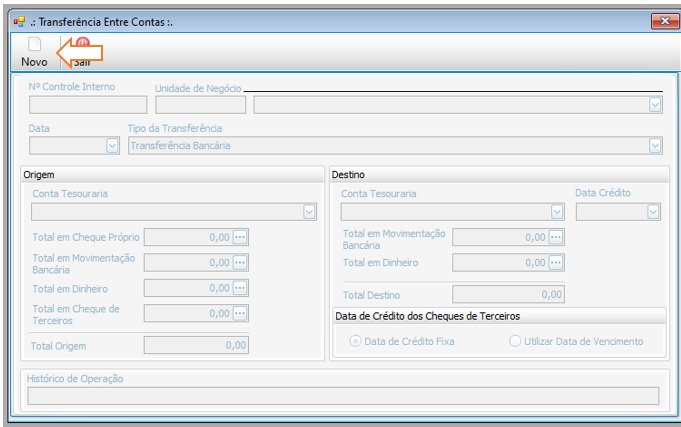The image size is (681, 427).
Task: Open the Origem Conta Tesouraria dropdown
Action: coord(309,212)
